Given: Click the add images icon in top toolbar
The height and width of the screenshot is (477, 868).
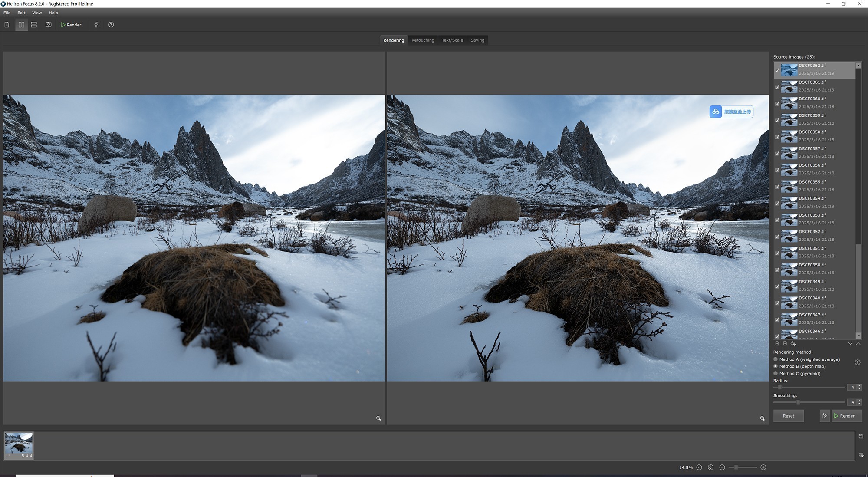Looking at the screenshot, I should coord(7,25).
